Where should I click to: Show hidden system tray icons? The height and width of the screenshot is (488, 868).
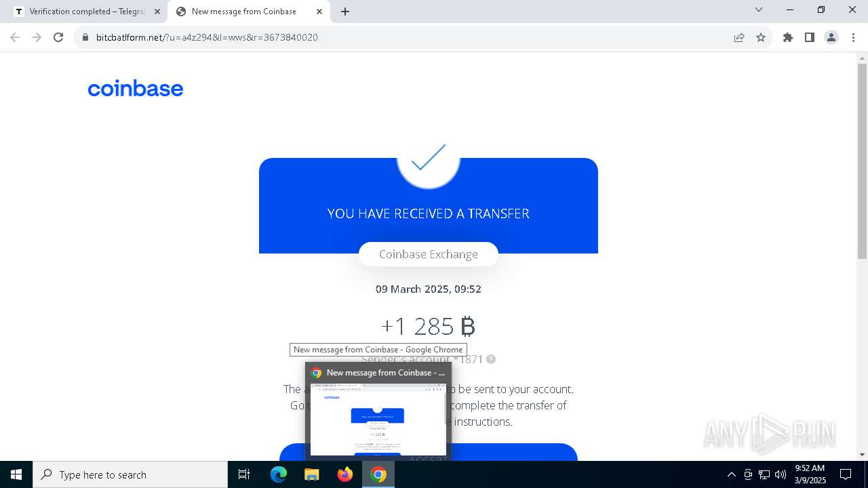[731, 474]
